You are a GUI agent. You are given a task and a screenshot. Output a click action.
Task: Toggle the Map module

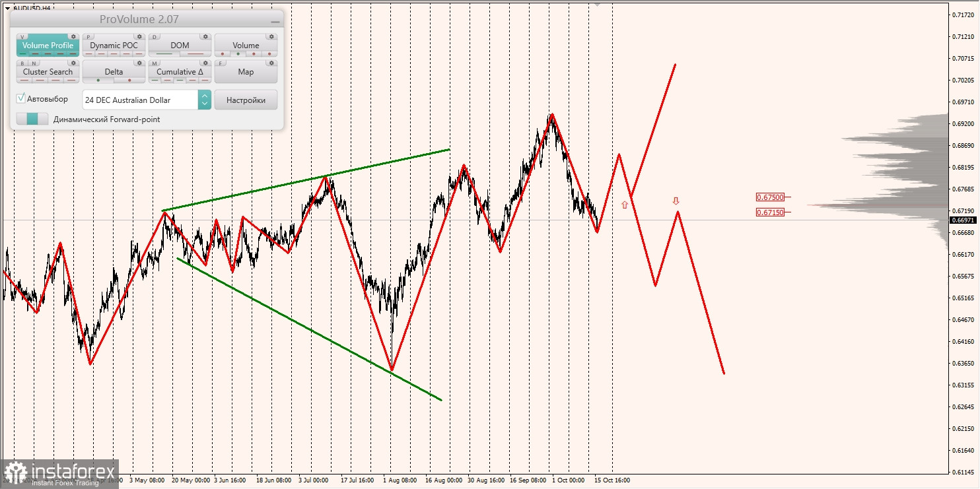[246, 72]
